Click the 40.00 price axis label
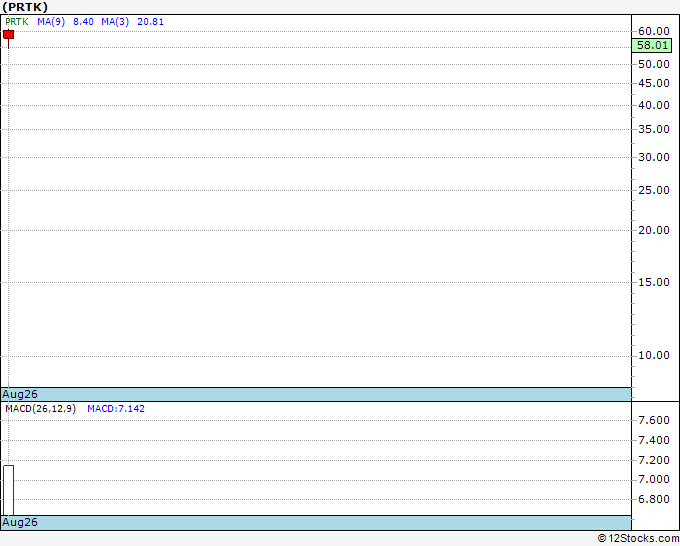The image size is (680, 546). click(x=654, y=105)
